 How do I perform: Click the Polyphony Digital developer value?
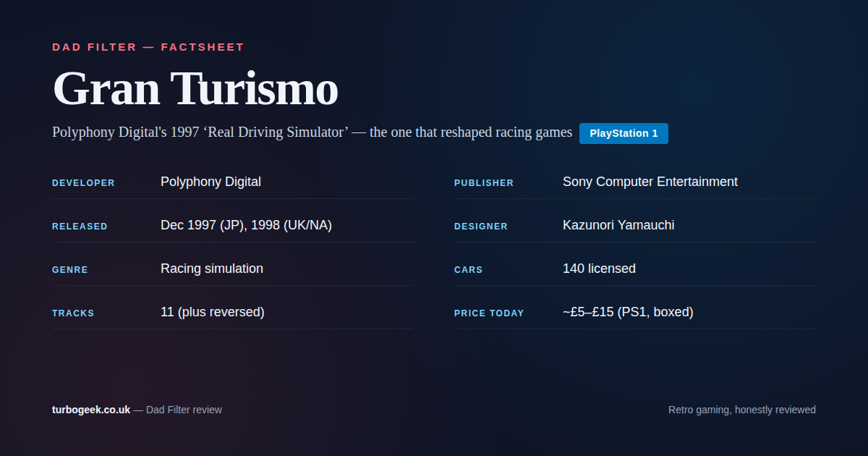click(x=210, y=182)
